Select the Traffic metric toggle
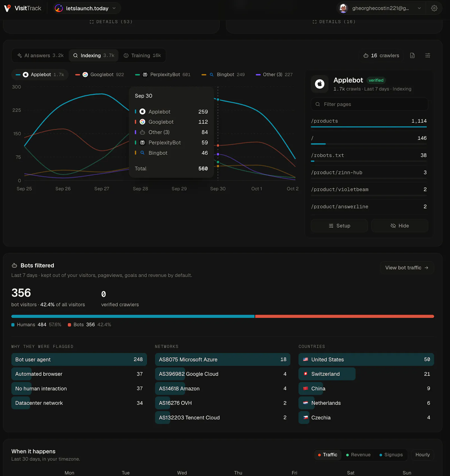 328,455
